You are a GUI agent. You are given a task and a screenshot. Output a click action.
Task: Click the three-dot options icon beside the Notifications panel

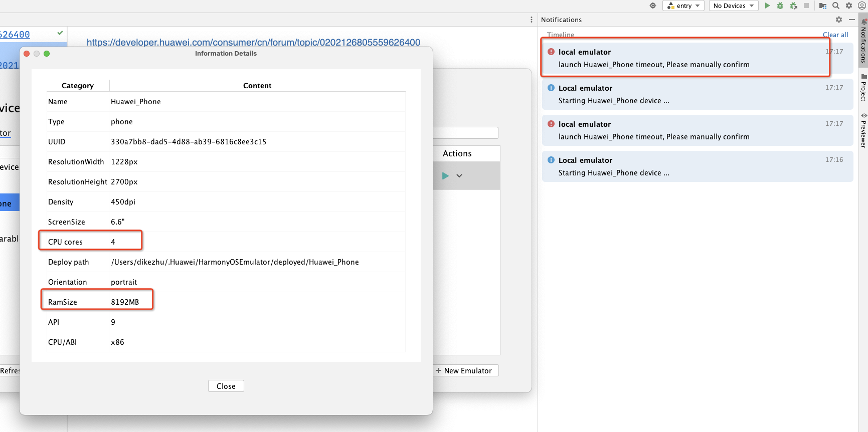pyautogui.click(x=532, y=20)
